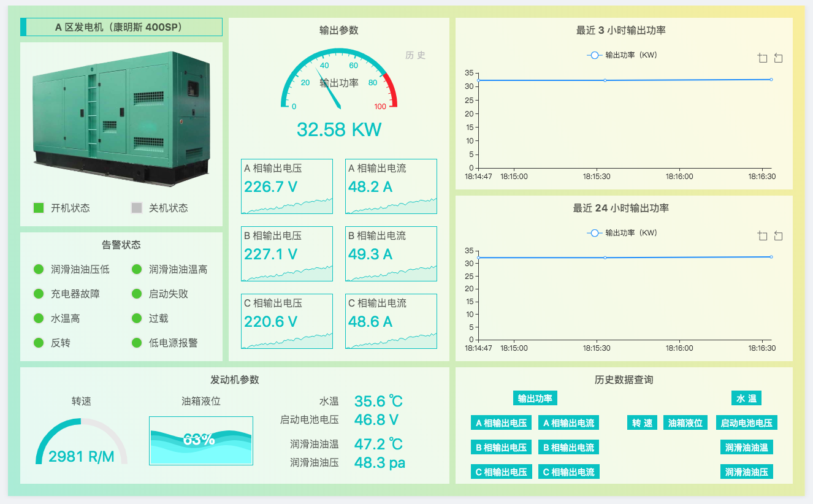Open 油箱液位 history query button

point(685,423)
